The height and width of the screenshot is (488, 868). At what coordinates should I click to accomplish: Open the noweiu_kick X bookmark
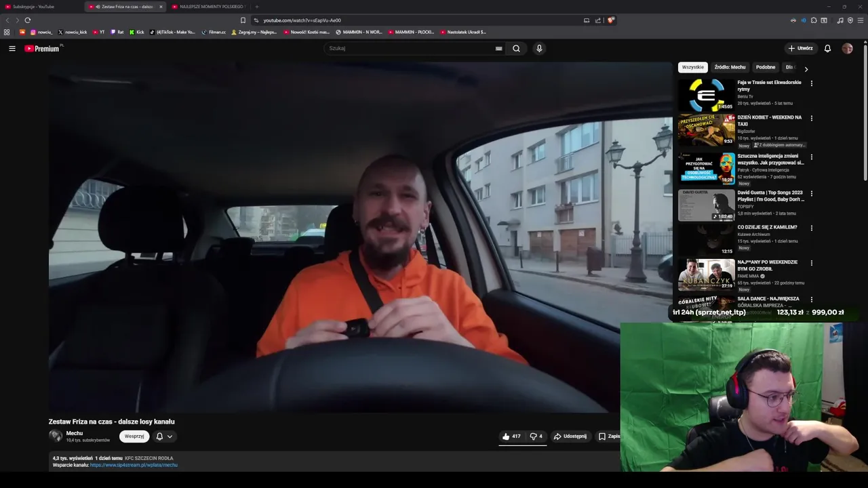click(73, 32)
